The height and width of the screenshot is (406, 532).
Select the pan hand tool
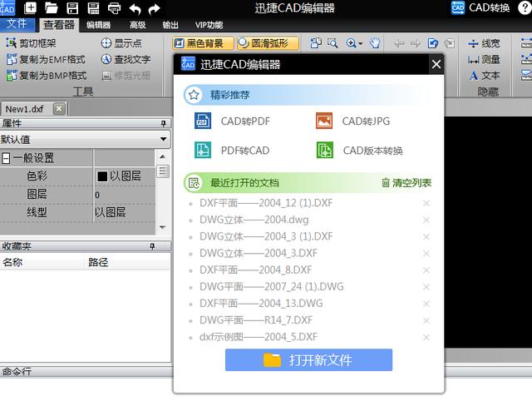375,43
